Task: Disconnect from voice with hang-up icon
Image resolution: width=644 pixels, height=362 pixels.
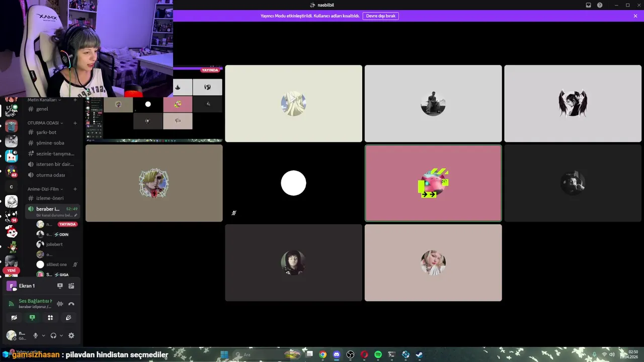Action: point(71,304)
